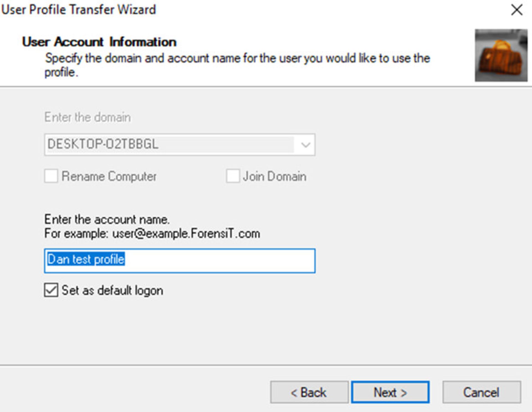Click the 'Rename Computer' label text

(x=109, y=176)
